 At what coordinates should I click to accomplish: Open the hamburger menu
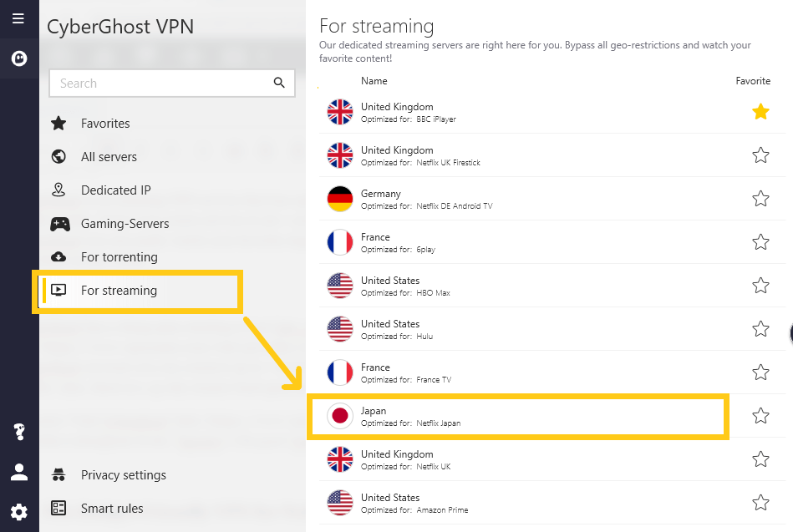coord(18,18)
